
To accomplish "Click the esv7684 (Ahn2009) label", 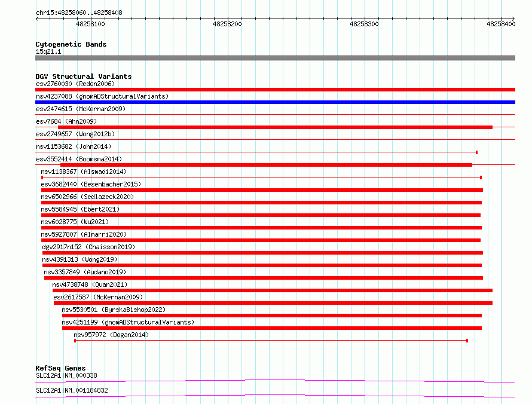I will tap(66, 121).
